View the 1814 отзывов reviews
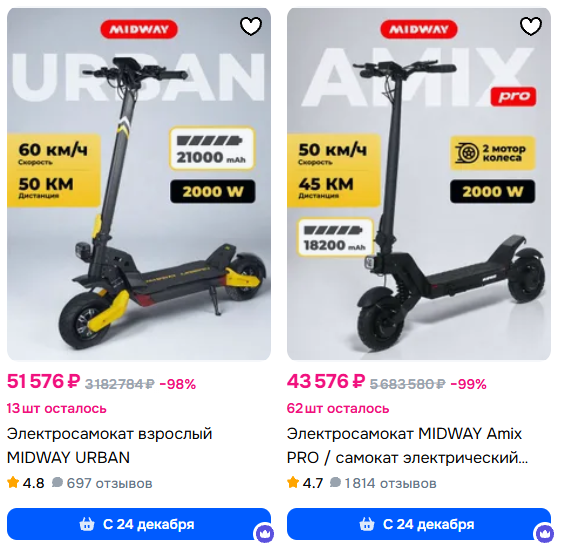 point(383,483)
